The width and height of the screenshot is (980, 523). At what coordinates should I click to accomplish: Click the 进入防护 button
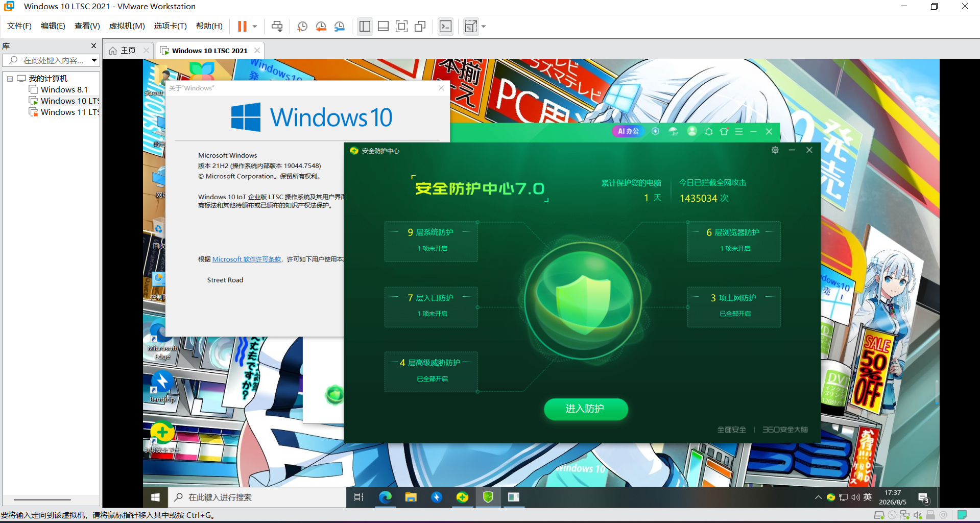coord(586,409)
